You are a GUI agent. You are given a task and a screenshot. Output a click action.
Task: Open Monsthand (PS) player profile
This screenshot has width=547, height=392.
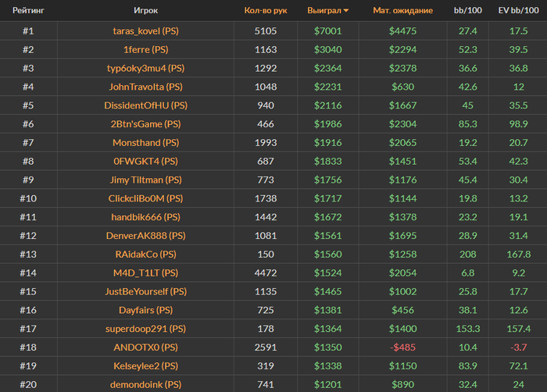click(146, 143)
